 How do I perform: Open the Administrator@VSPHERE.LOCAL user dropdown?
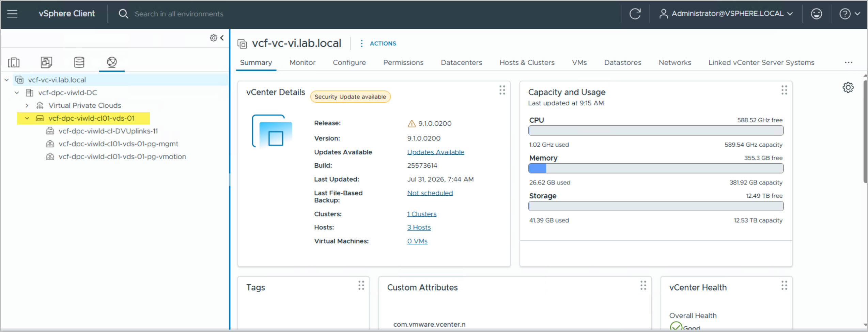click(726, 14)
